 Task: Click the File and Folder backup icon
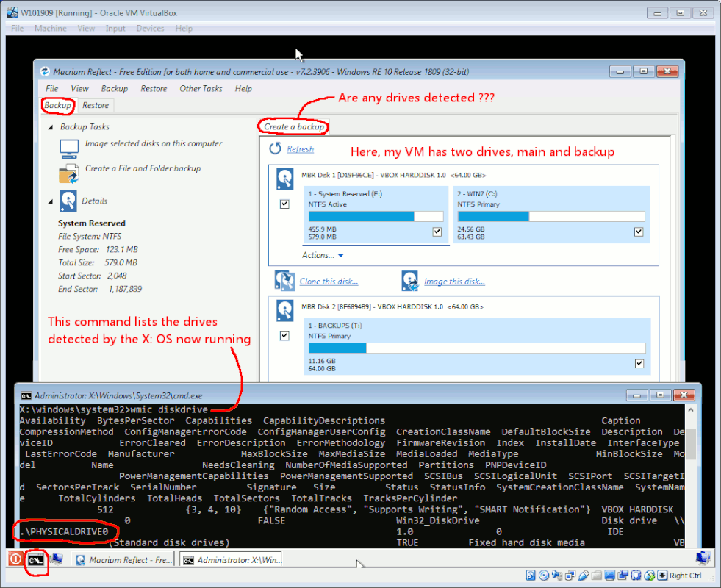tap(69, 173)
